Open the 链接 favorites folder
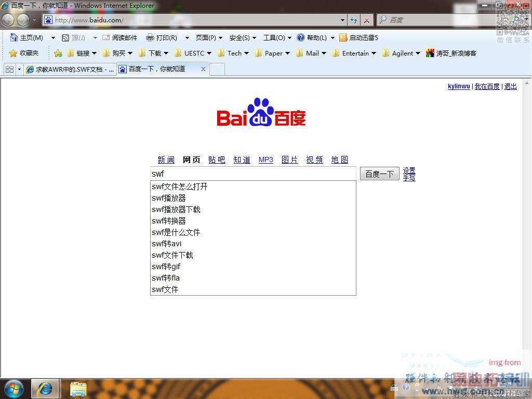This screenshot has width=532, height=399. coord(82,54)
